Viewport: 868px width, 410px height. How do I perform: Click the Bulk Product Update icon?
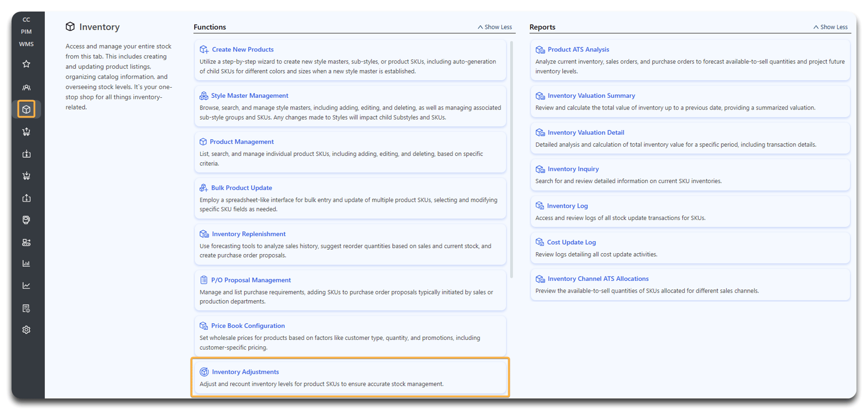tap(204, 188)
